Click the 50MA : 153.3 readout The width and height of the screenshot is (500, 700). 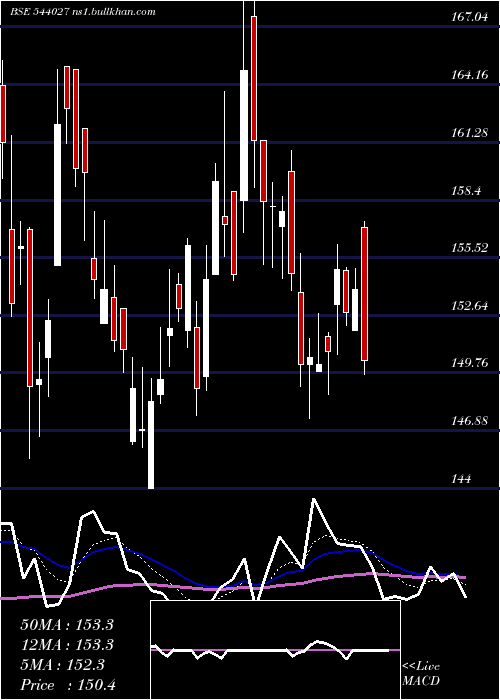(x=67, y=625)
